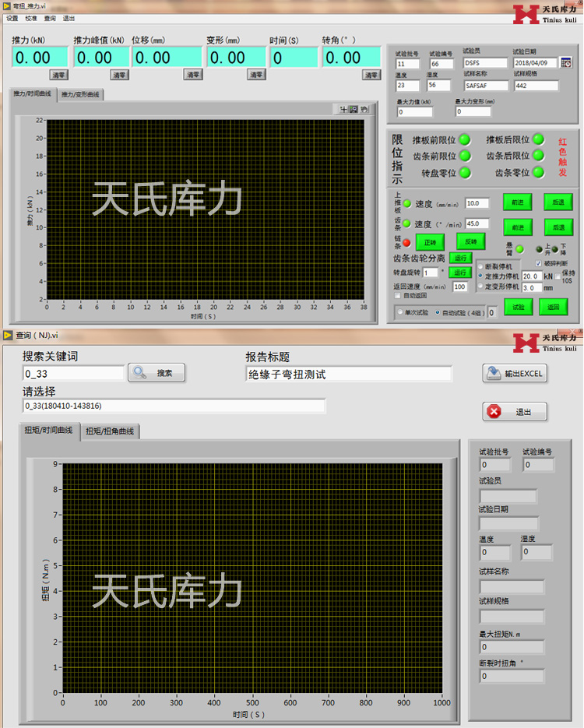
Task: Select the 定变形停机 radio option
Action: pos(480,286)
